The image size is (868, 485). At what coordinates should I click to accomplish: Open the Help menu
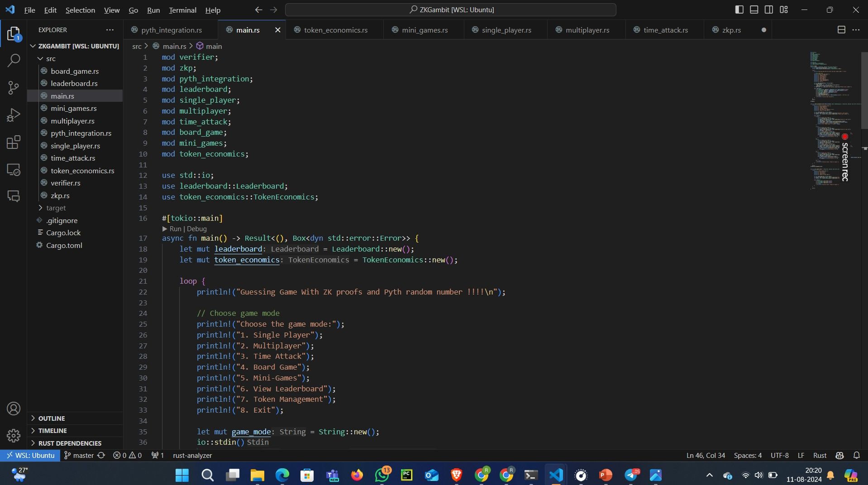click(213, 10)
